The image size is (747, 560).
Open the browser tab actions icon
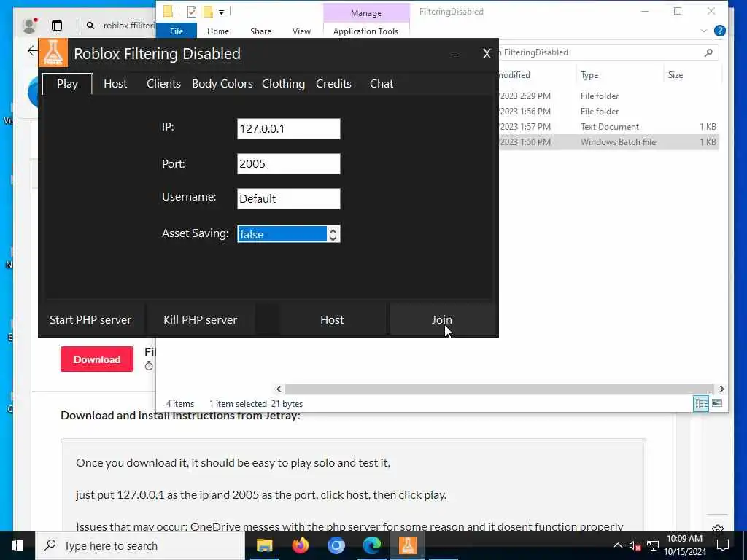point(57,26)
